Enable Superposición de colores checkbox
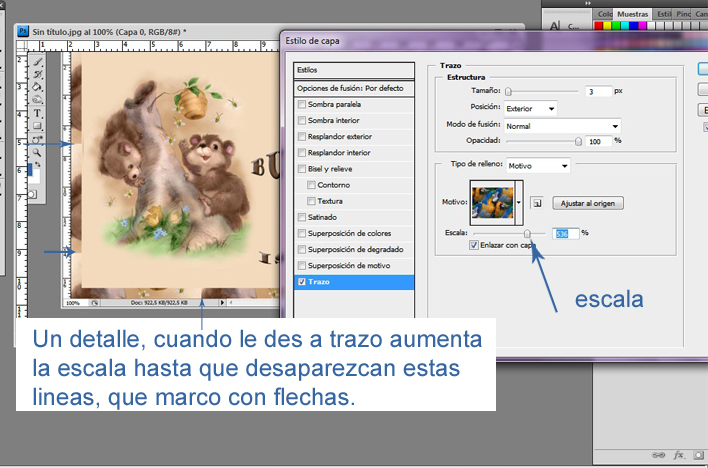Viewport: 708px width, 468px height. click(302, 234)
